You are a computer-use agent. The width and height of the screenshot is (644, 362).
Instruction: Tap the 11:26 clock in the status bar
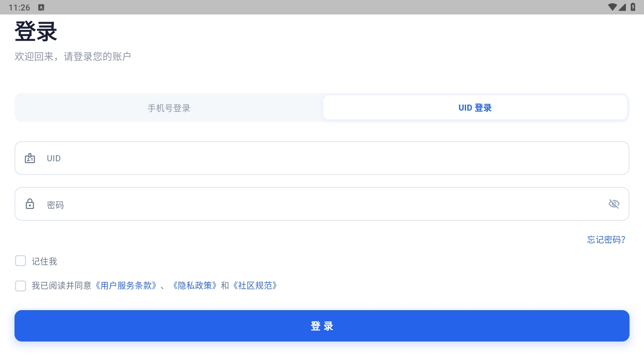pyautogui.click(x=19, y=8)
